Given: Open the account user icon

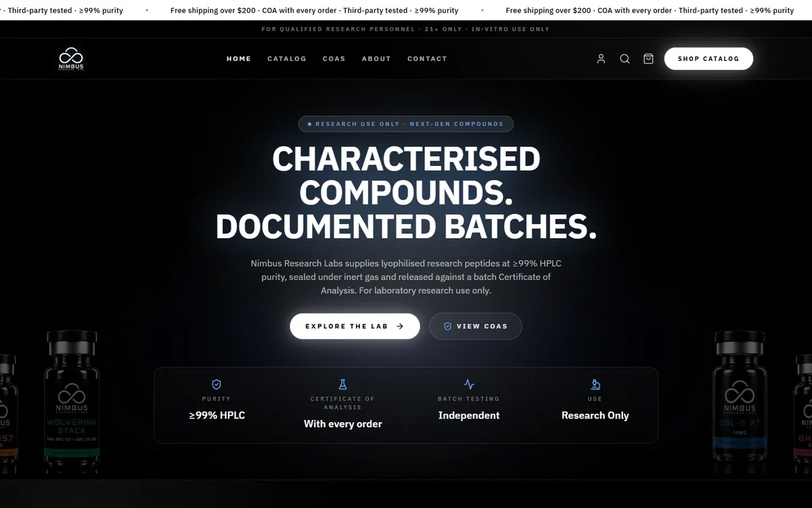Looking at the screenshot, I should [x=601, y=59].
